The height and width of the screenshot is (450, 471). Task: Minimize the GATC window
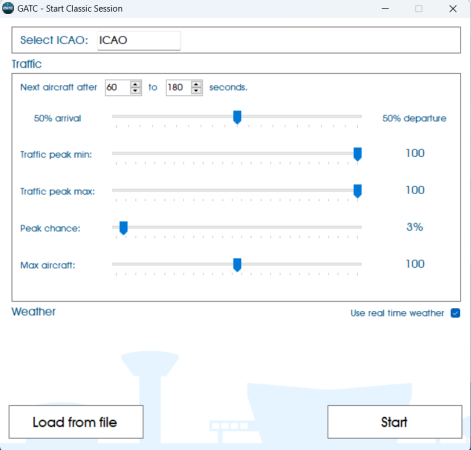(x=385, y=8)
